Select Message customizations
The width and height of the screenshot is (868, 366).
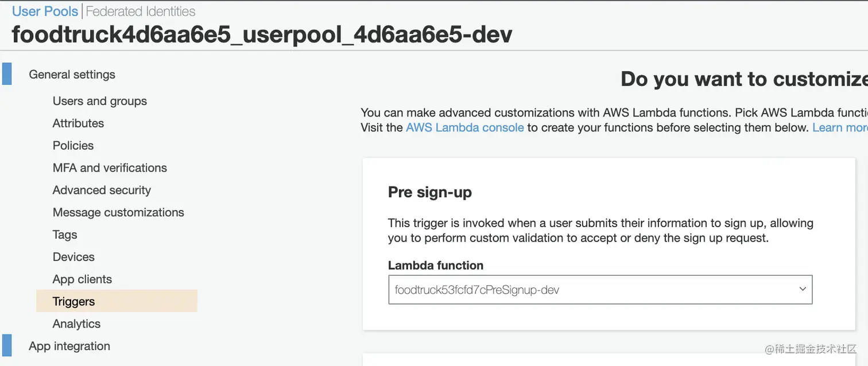coord(118,212)
